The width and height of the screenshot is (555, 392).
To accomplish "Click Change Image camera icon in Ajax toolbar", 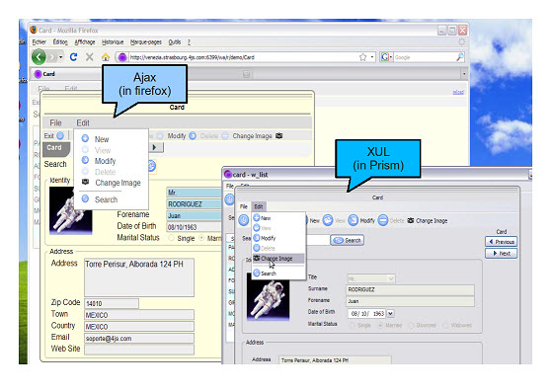I will pyautogui.click(x=278, y=136).
